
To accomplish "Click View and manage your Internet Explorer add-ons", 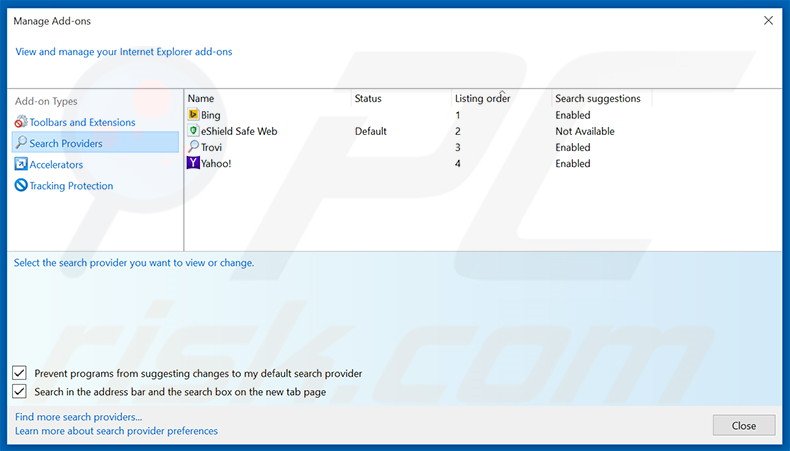I will 123,51.
